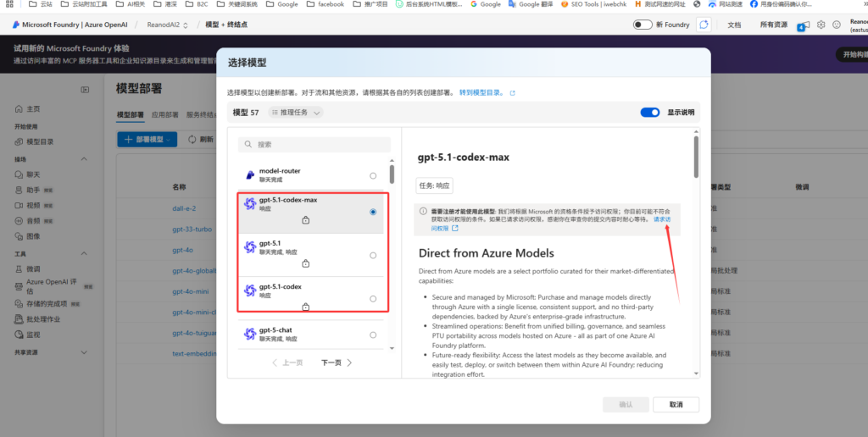Collapse the 操场 sidebar section

pos(20,159)
